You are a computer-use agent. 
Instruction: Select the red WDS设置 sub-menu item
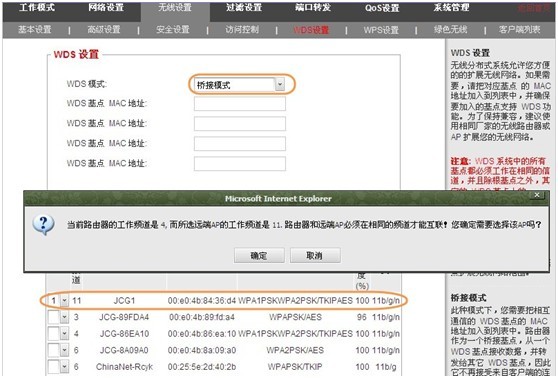point(311,30)
